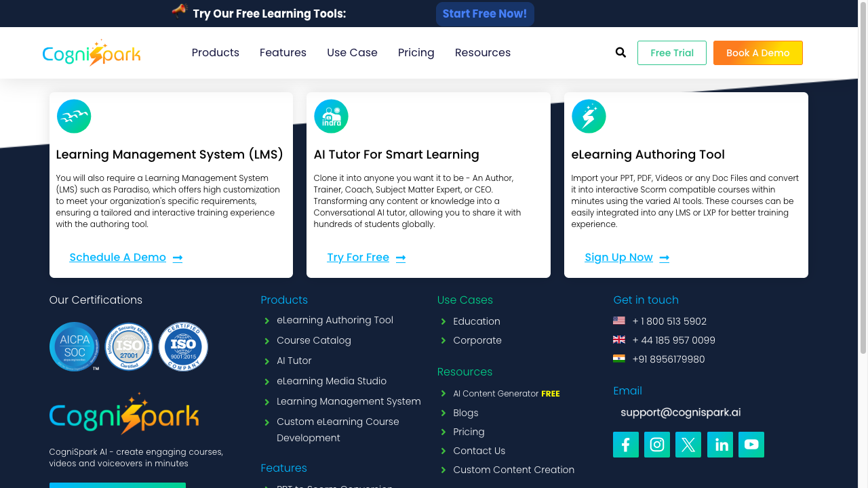Click the X (Twitter) social icon
The height and width of the screenshot is (488, 868).
688,445
